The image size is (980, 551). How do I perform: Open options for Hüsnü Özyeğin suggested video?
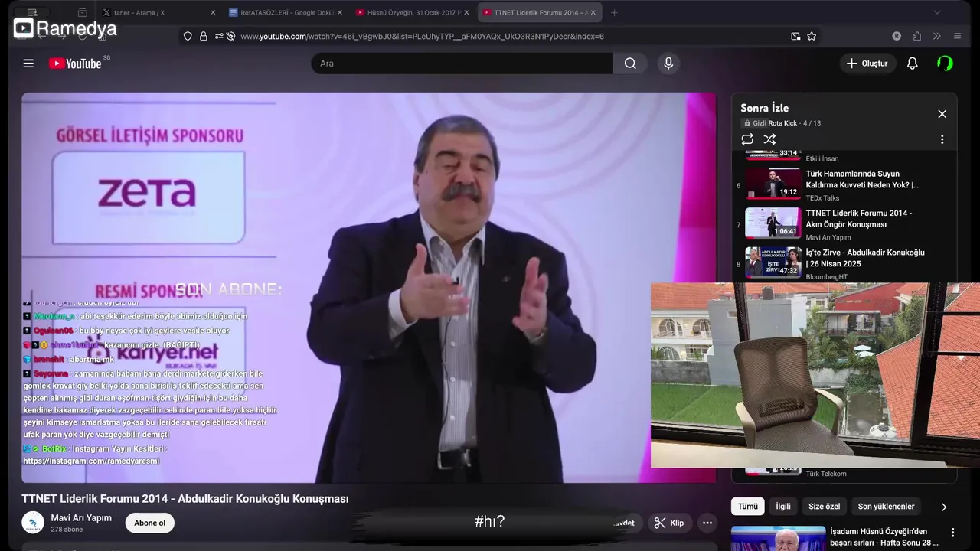[x=953, y=533]
